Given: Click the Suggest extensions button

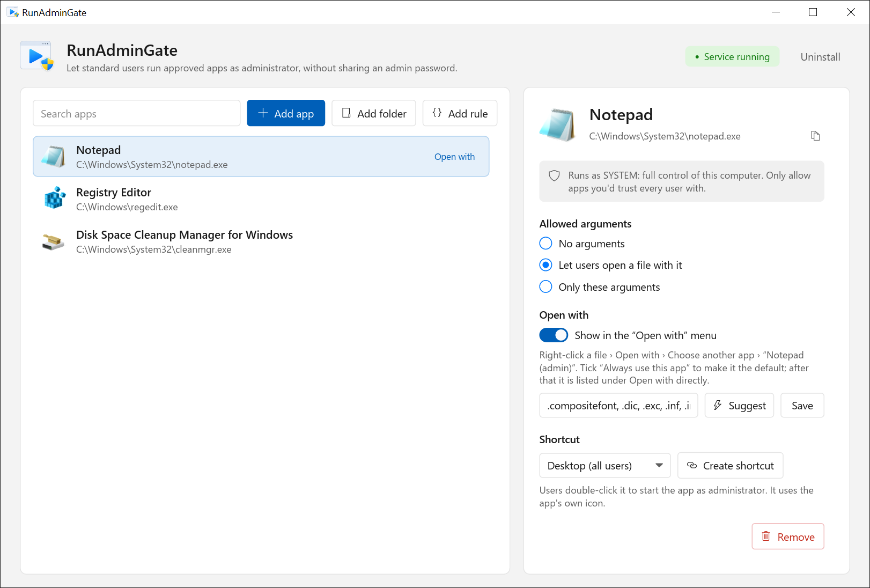Looking at the screenshot, I should click(x=739, y=406).
